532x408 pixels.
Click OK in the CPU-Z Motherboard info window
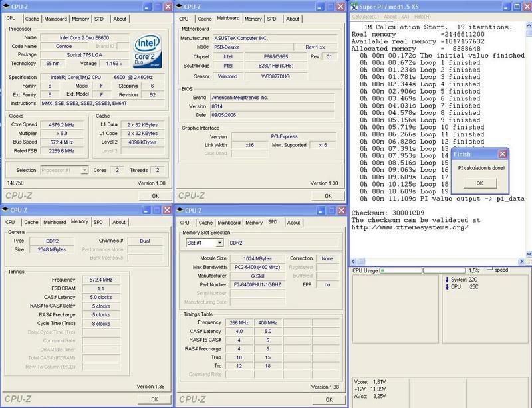coord(328,196)
